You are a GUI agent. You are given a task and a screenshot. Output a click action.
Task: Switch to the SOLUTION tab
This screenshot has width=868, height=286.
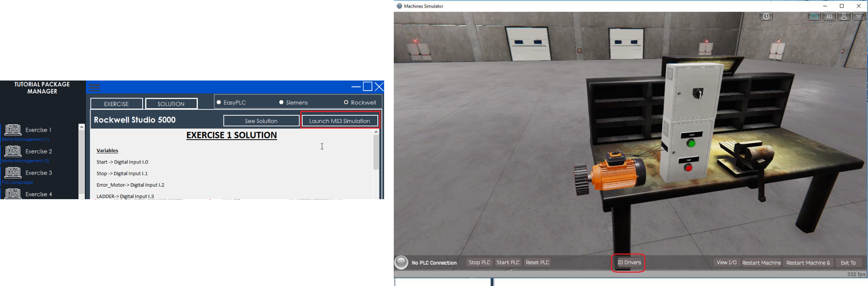click(x=171, y=104)
